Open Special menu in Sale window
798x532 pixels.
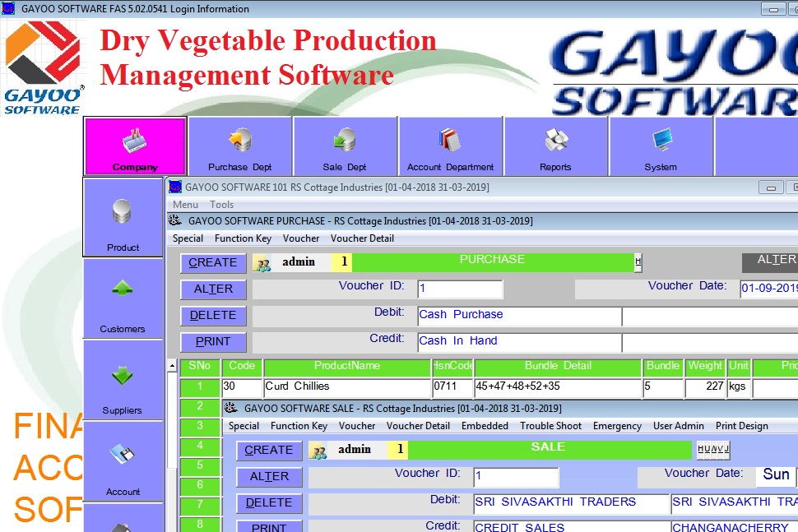coord(244,426)
